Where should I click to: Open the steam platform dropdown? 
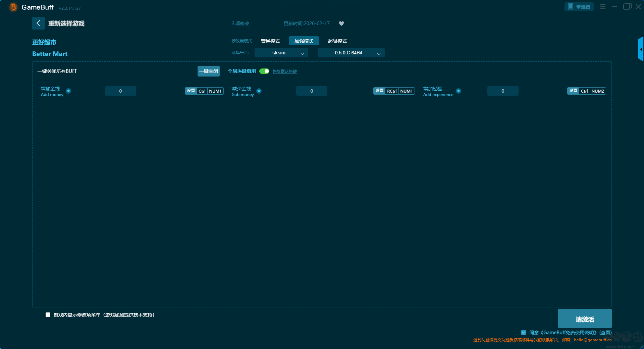(x=281, y=53)
